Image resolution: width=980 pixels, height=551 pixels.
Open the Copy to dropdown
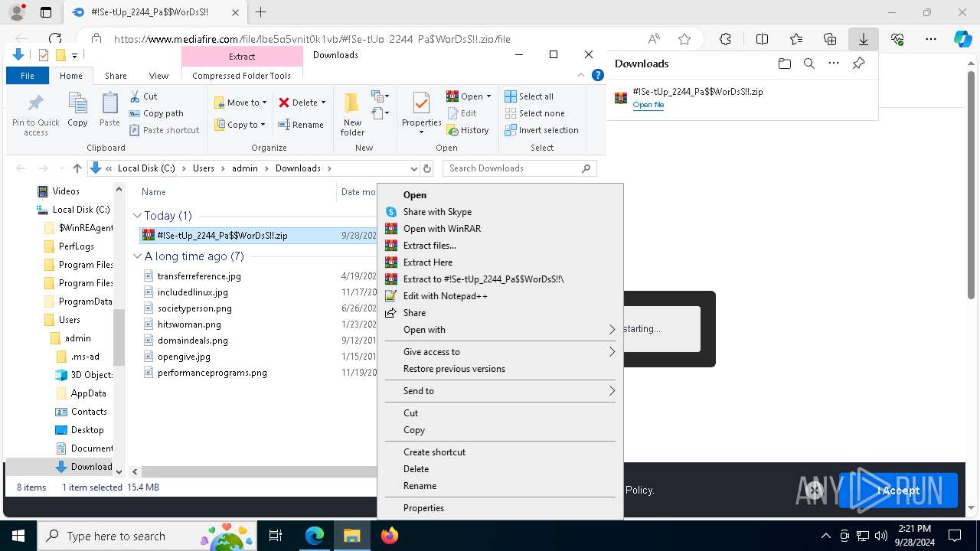pos(240,125)
